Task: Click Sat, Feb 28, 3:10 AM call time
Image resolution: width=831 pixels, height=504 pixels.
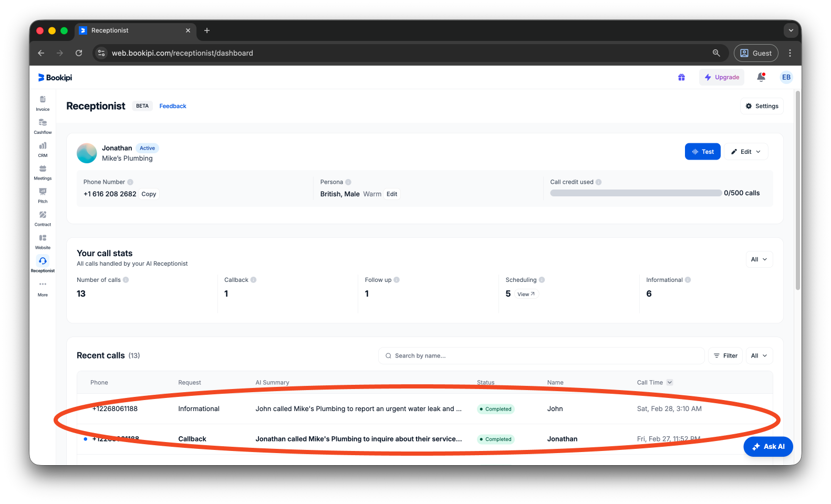Action: point(669,408)
